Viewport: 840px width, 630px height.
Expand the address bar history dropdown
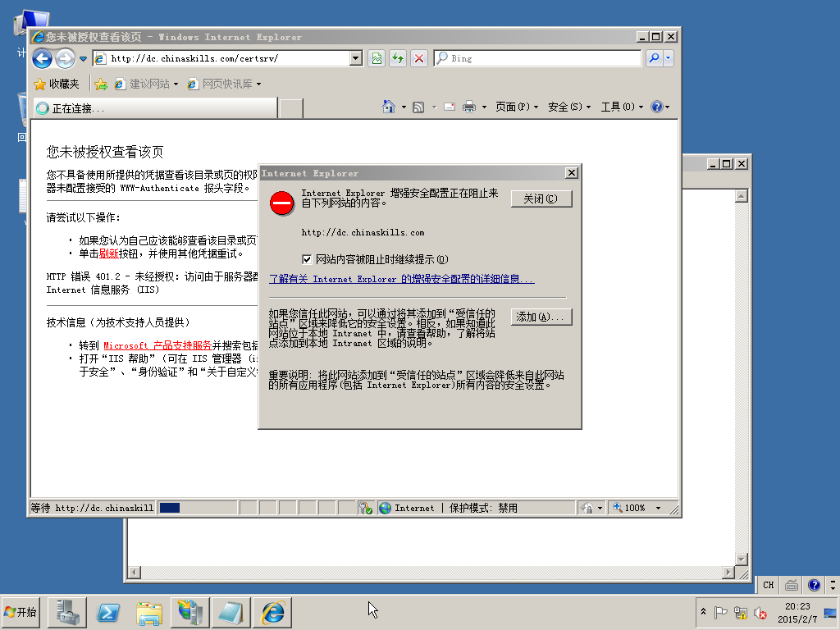tap(356, 58)
